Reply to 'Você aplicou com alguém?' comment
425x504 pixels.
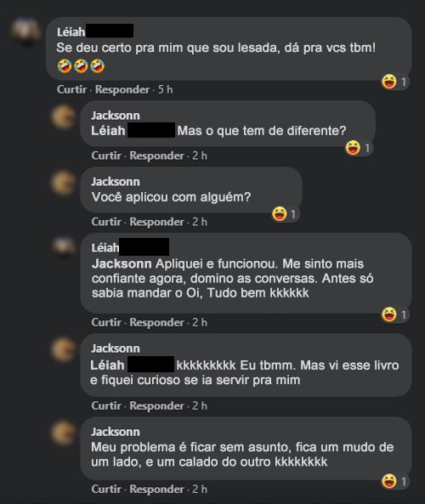click(156, 222)
